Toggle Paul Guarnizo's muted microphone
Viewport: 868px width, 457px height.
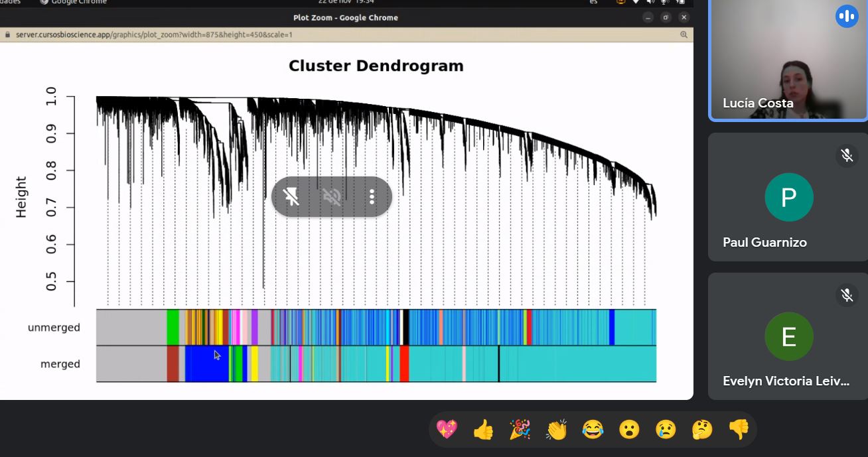click(x=847, y=156)
